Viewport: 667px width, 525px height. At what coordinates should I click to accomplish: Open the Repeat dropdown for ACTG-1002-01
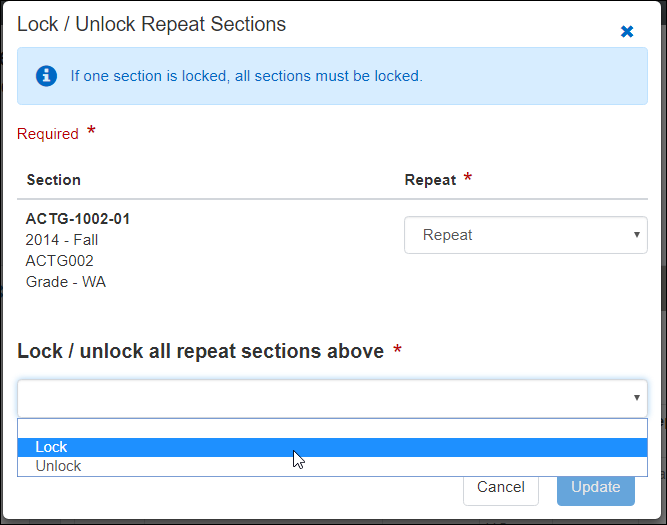click(525, 235)
